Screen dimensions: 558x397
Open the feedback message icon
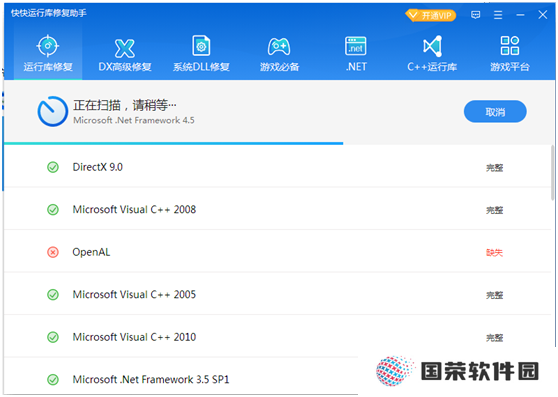[x=475, y=15]
